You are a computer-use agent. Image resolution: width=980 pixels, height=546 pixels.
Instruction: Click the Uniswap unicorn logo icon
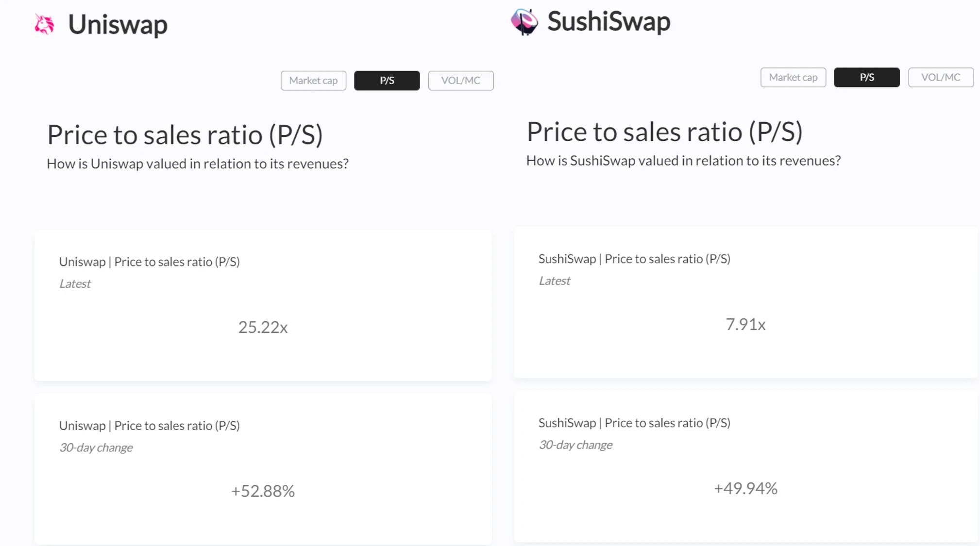(44, 24)
